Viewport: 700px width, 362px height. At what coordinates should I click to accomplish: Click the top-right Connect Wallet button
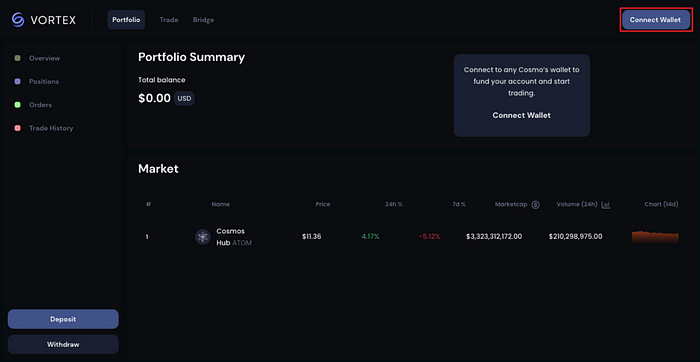click(655, 20)
